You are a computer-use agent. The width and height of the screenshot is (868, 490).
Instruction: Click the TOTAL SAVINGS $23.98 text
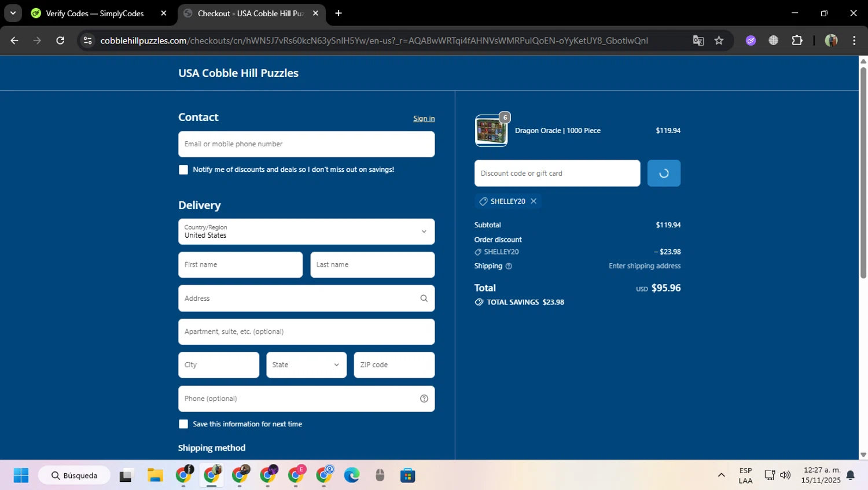(525, 302)
